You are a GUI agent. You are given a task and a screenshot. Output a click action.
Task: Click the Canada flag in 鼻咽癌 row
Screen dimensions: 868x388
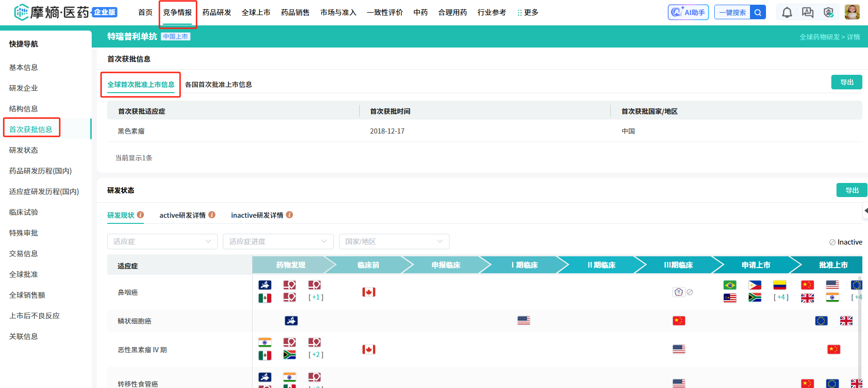(369, 293)
